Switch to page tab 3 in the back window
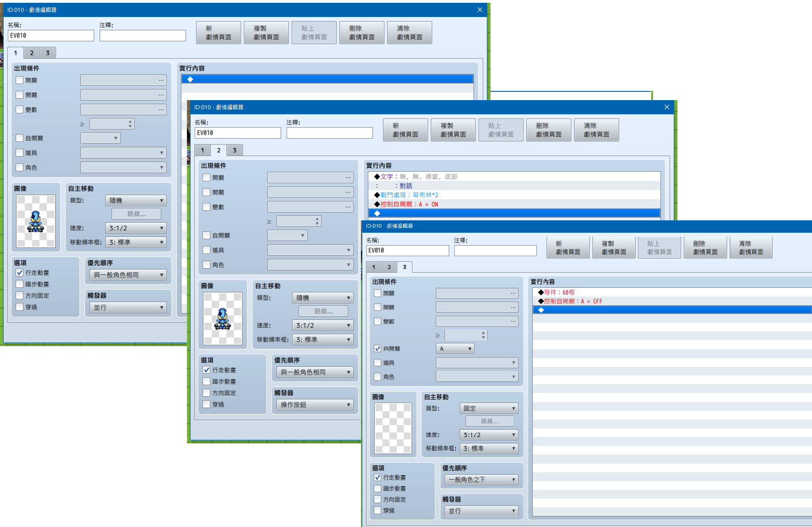Image resolution: width=812 pixels, height=527 pixels. 48,53
